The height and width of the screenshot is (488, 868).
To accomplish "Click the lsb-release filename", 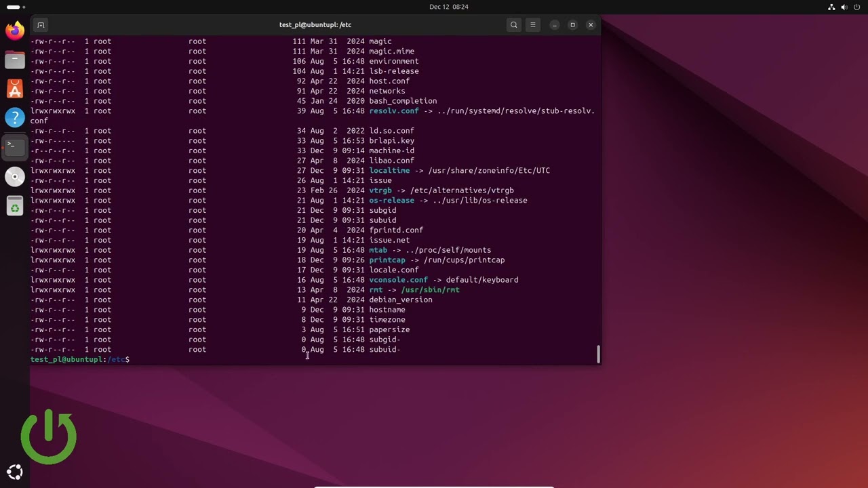I will pos(394,71).
